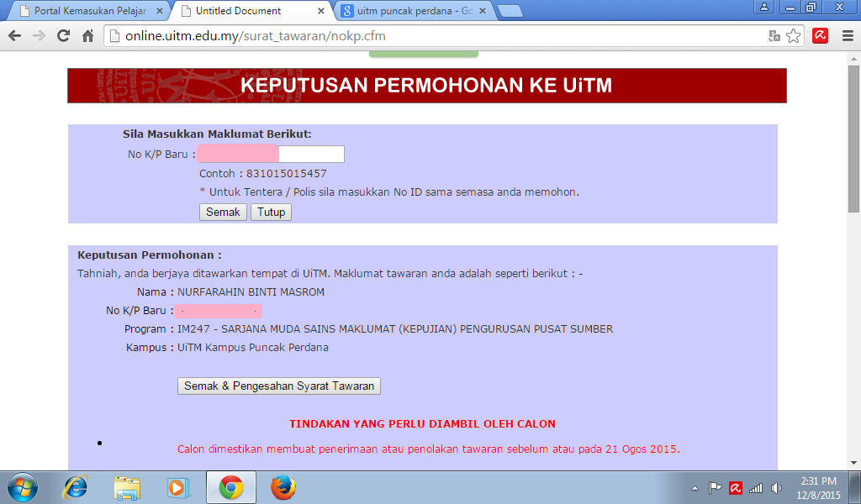Click the TINDAKAN YANG PERLU DIAMBIL OLEH CALON heading

tap(422, 424)
